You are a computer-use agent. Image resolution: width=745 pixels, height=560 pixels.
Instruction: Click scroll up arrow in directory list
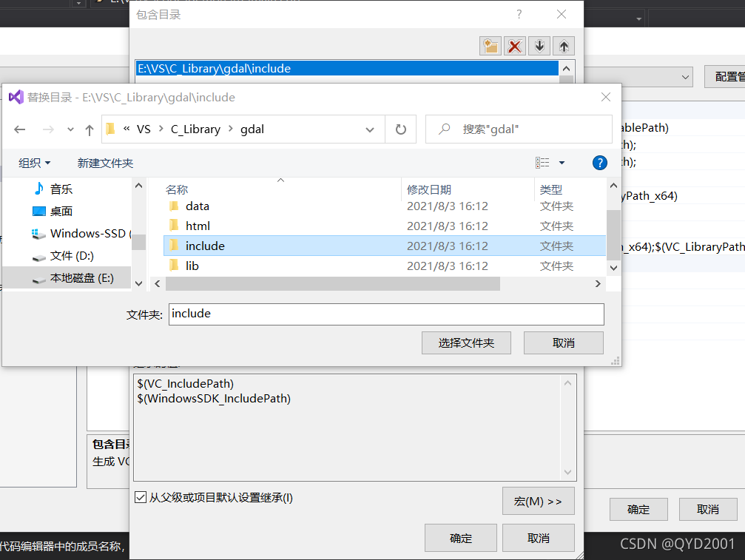pos(567,68)
